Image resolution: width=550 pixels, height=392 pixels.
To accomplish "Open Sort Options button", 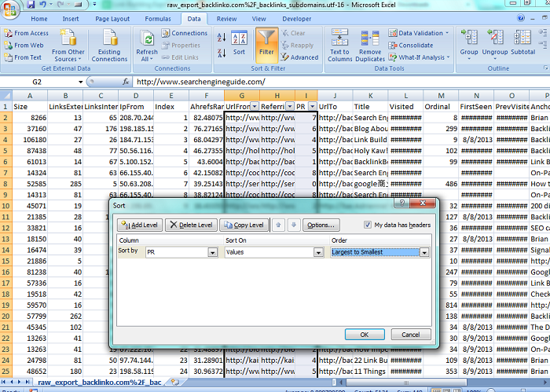I will [321, 225].
